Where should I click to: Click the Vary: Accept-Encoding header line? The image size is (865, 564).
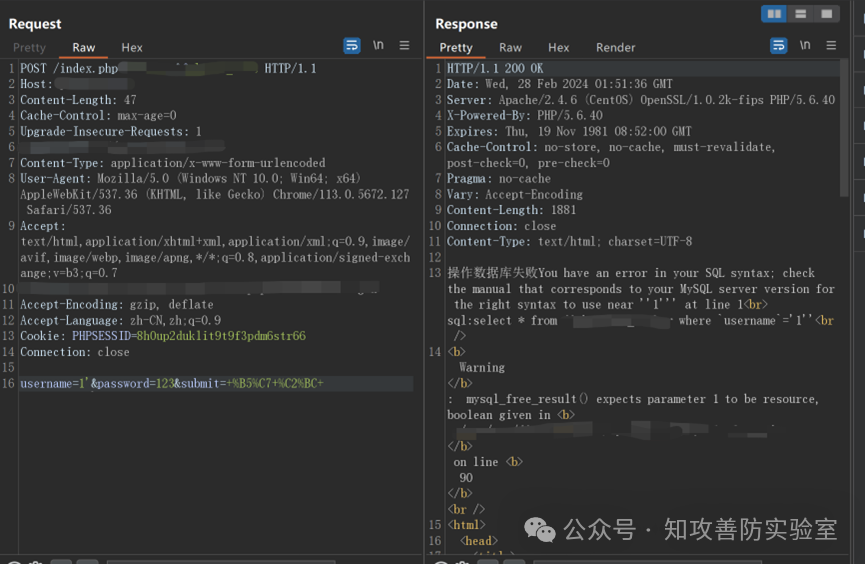point(514,194)
